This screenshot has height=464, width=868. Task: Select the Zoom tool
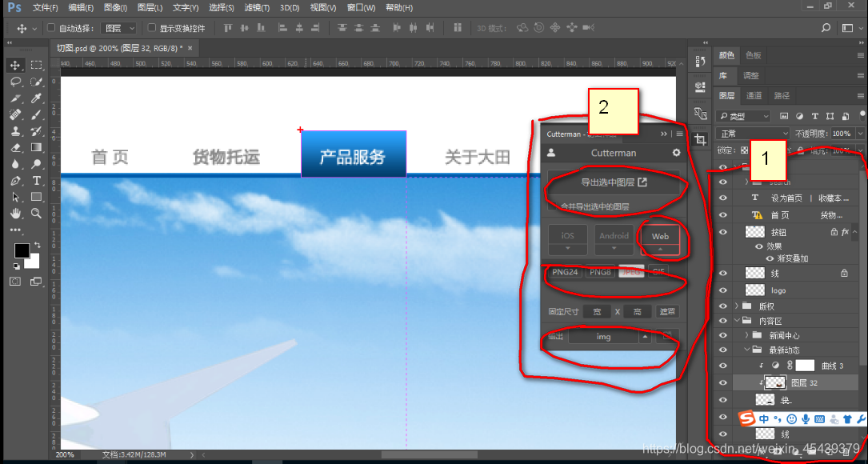(x=37, y=214)
